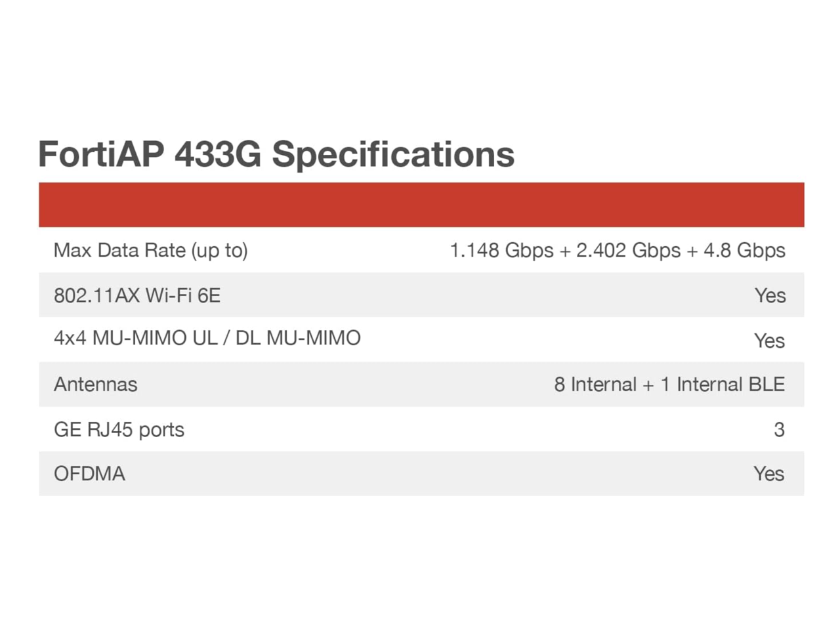The height and width of the screenshot is (630, 840).
Task: Click the Antennas row label
Action: (x=96, y=384)
